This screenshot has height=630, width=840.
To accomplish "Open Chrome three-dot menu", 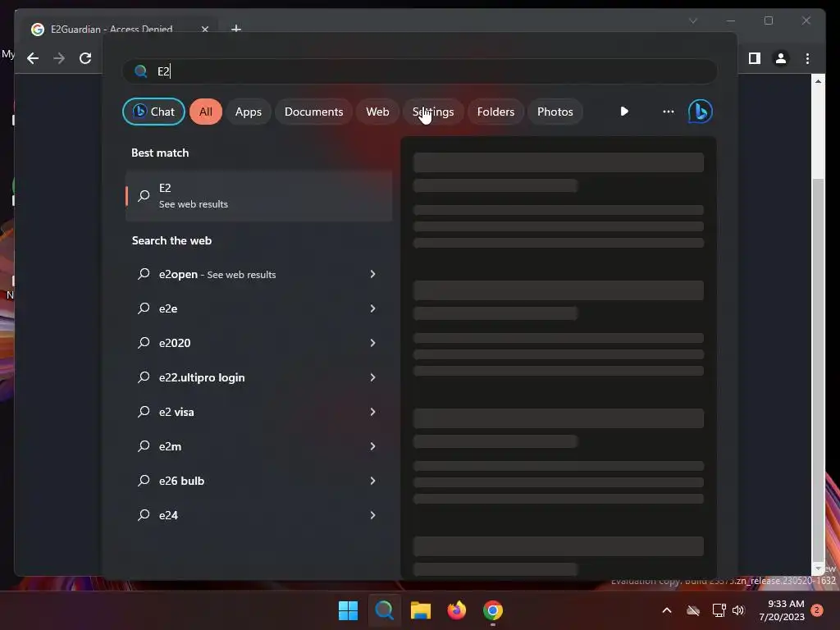I will click(x=807, y=58).
